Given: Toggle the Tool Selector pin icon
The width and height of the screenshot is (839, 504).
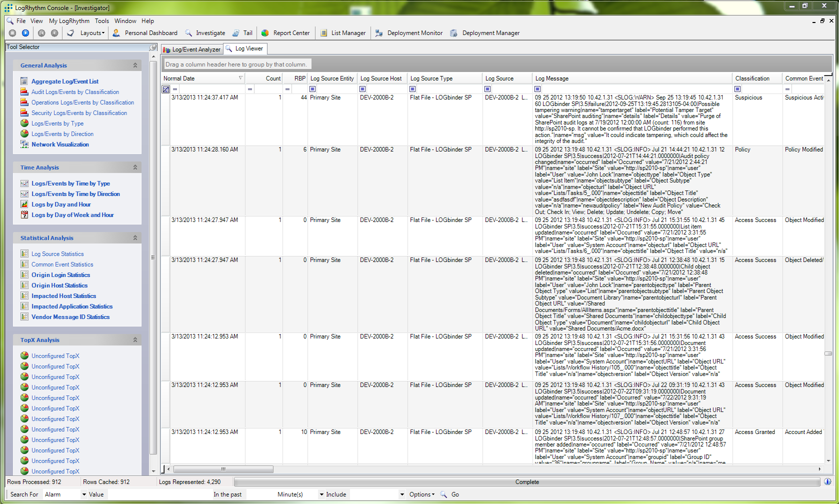Looking at the screenshot, I should [x=153, y=47].
